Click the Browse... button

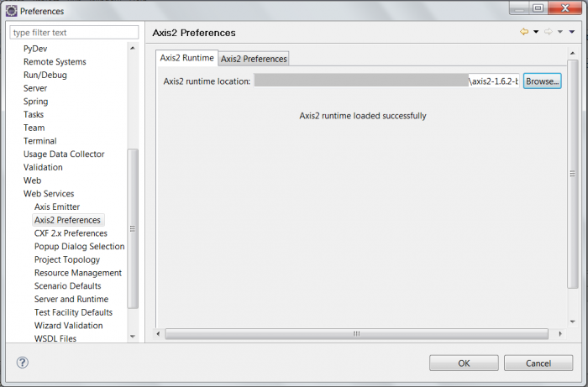coord(543,81)
